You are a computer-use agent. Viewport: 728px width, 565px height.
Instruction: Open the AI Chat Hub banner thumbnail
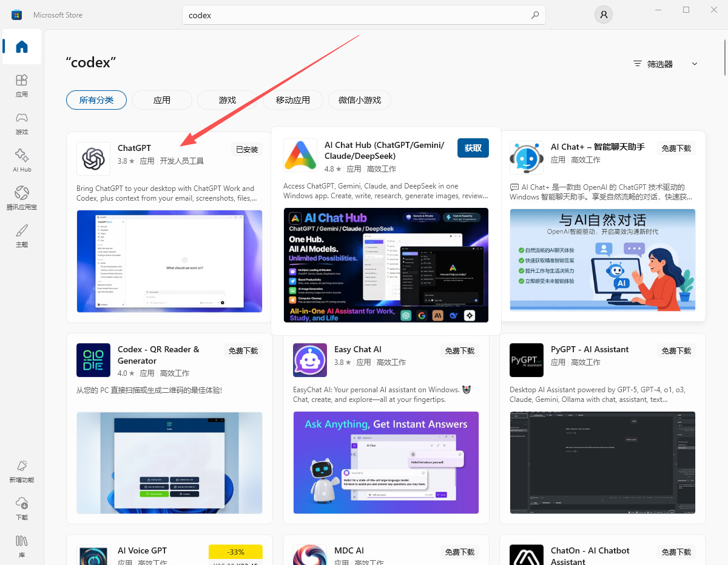386,265
